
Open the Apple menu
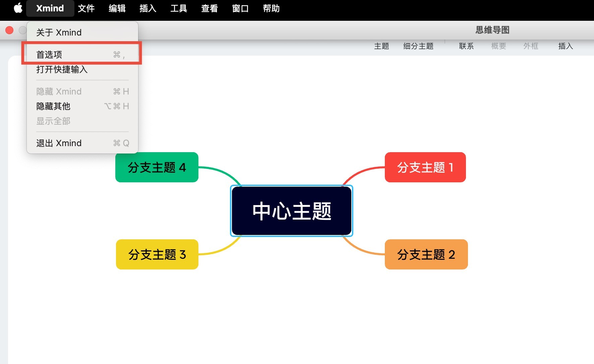click(x=18, y=8)
